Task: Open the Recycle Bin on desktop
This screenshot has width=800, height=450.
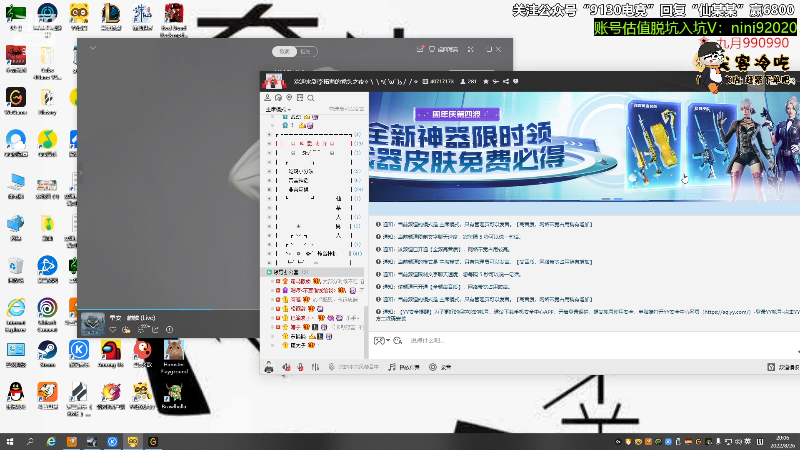Action: [x=16, y=270]
